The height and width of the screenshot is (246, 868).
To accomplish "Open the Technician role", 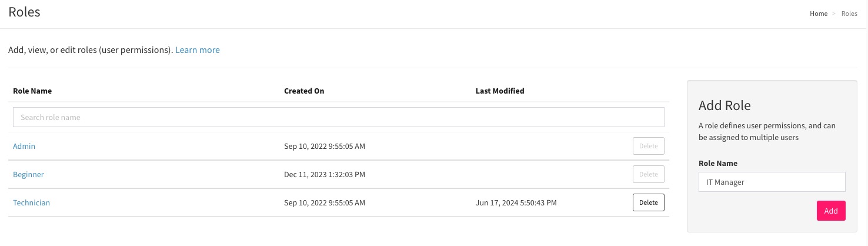I will click(31, 202).
